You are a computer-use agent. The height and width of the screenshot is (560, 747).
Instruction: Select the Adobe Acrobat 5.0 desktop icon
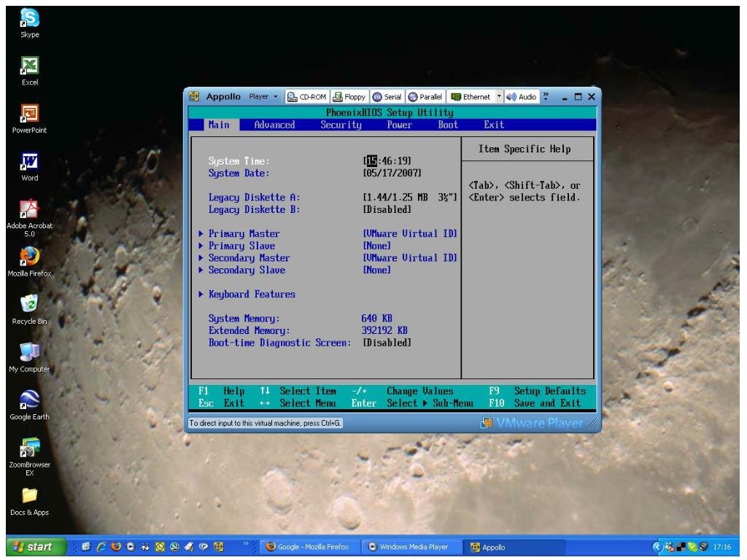(29, 218)
